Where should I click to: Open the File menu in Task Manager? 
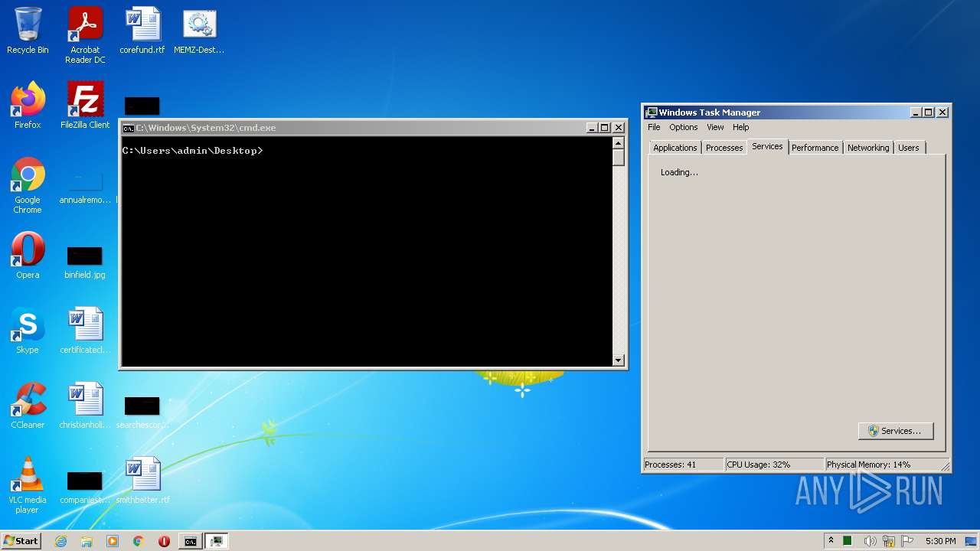click(x=654, y=127)
